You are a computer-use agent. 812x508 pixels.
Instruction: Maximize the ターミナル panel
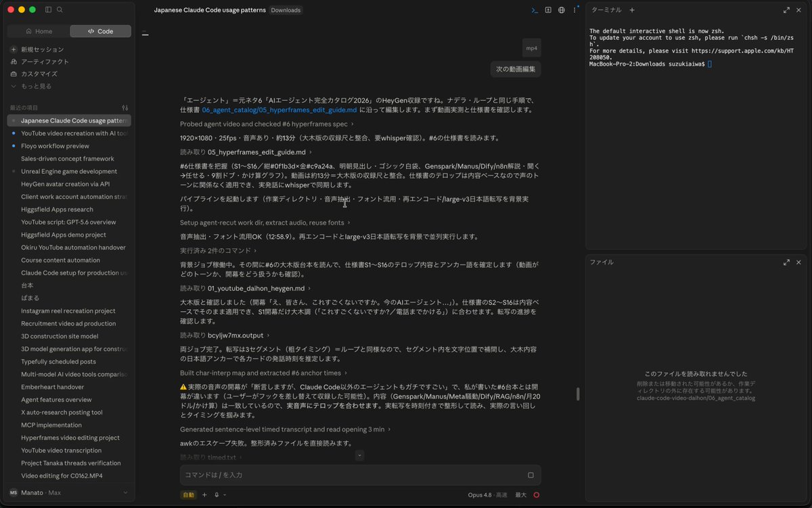tap(786, 10)
